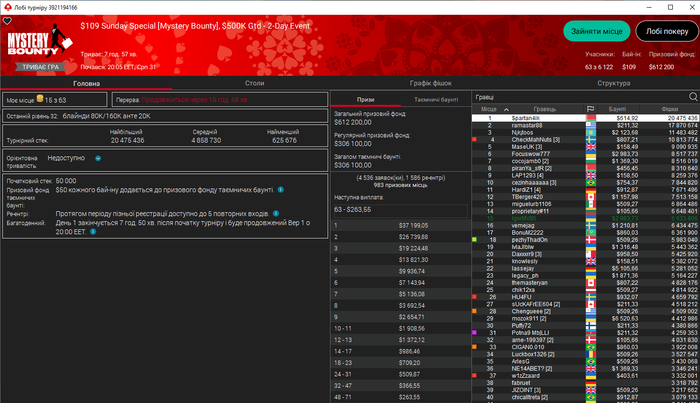Click the Sweden flag beside vemejag
Image resolution: width=700 pixels, height=403 pixels.
(x=591, y=225)
